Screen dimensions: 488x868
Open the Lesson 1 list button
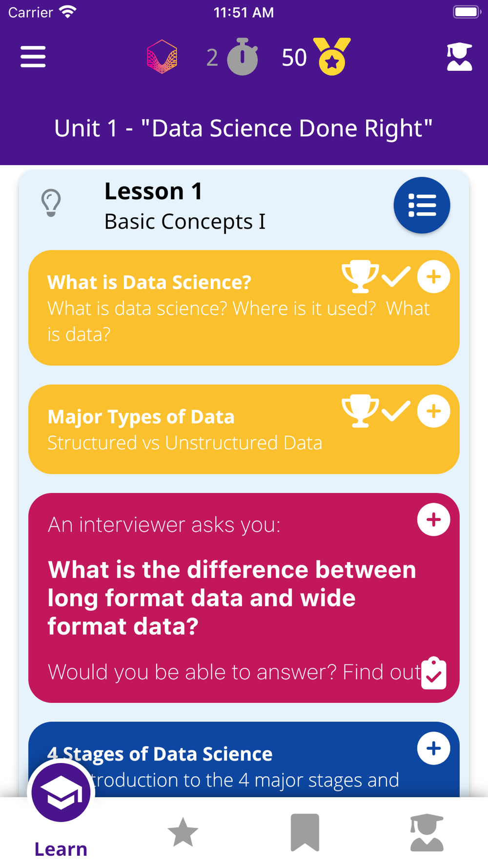pyautogui.click(x=422, y=205)
